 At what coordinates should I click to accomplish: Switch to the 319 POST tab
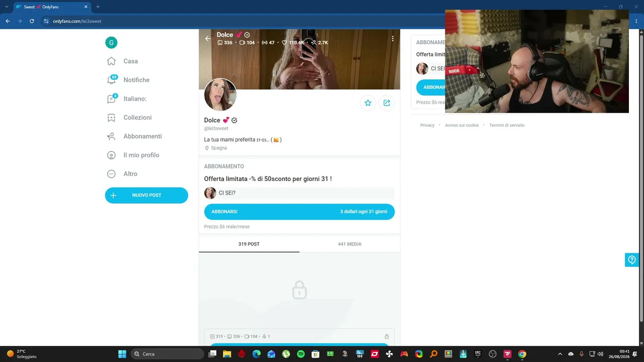click(x=249, y=244)
